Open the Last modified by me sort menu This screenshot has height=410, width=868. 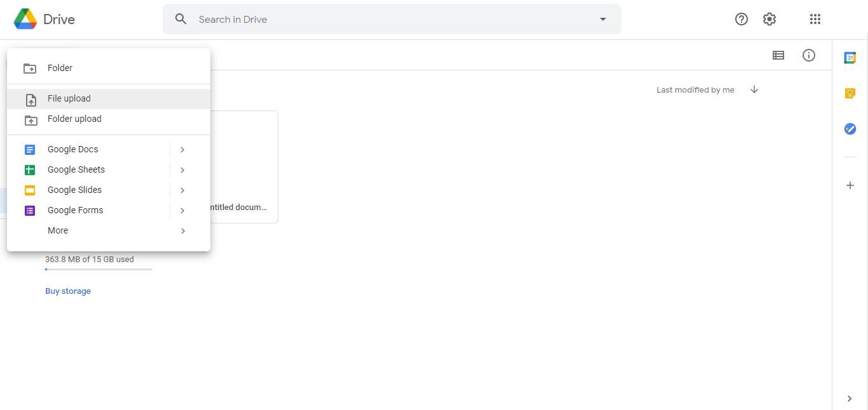(695, 90)
